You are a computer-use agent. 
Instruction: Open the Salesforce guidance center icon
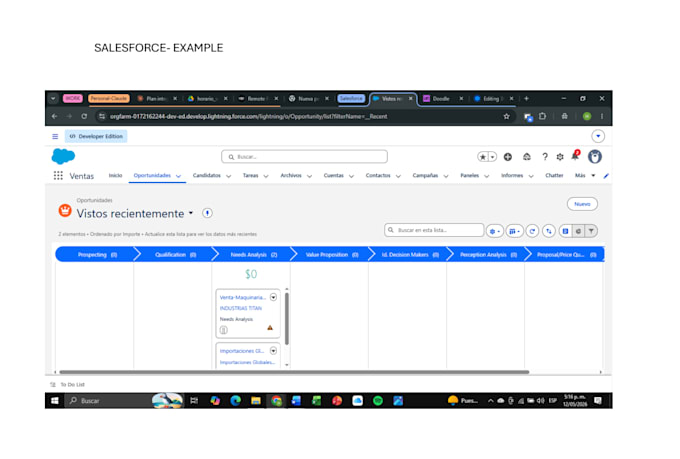(527, 157)
